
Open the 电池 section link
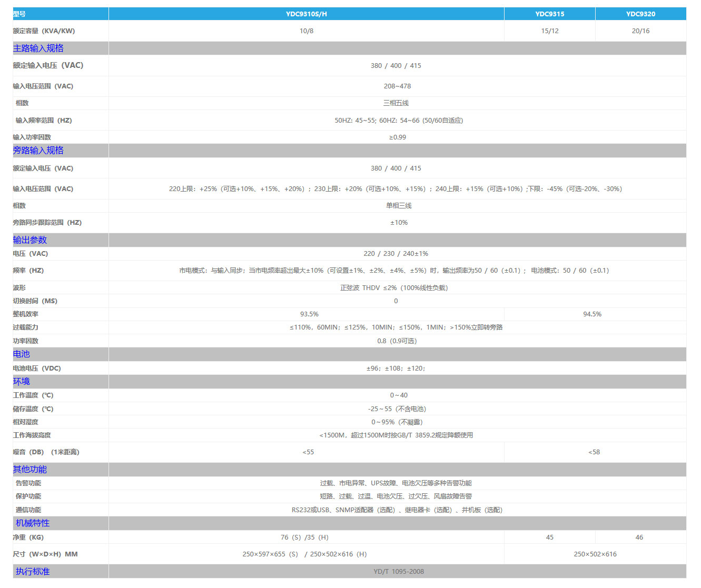(x=22, y=354)
